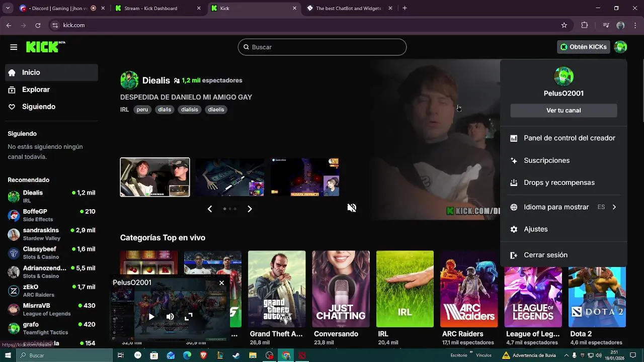Open recommended channel Classybeef
Viewport: 644px width, 362px height.
52,253
